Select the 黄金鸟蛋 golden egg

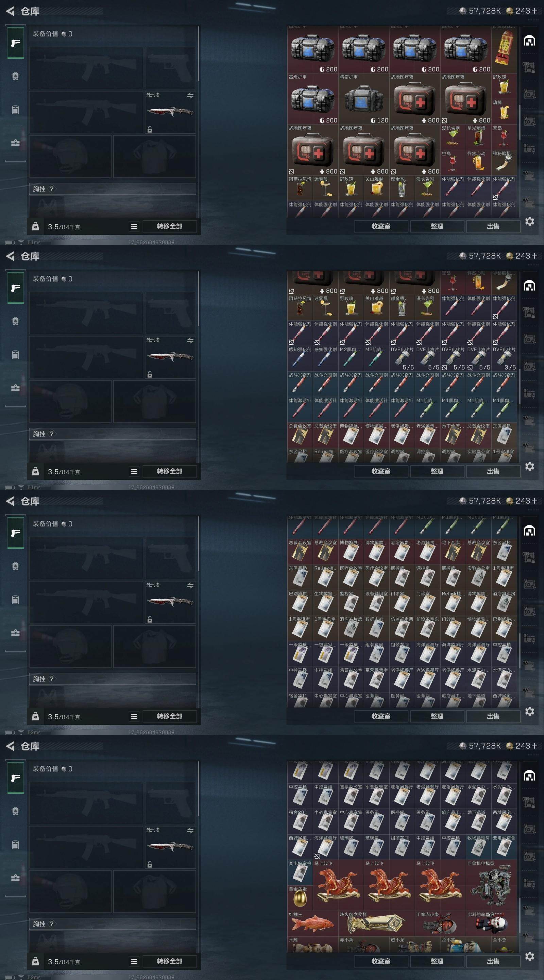click(x=300, y=898)
